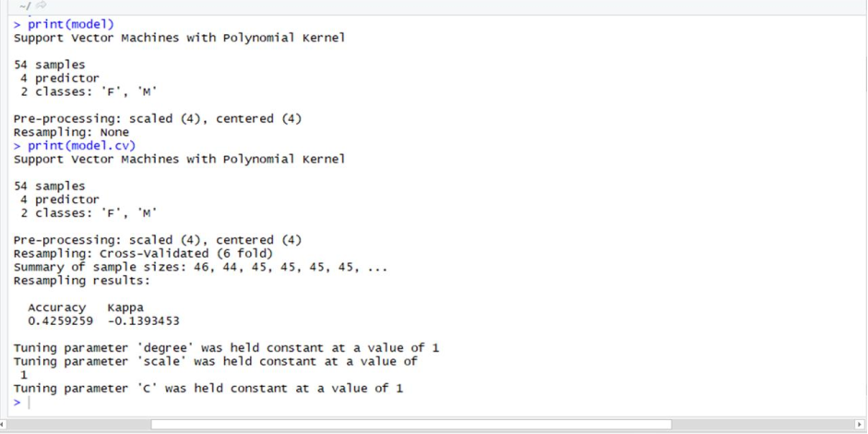Click the tuning parameter 'C' line
The width and height of the screenshot is (868, 434).
coord(208,389)
